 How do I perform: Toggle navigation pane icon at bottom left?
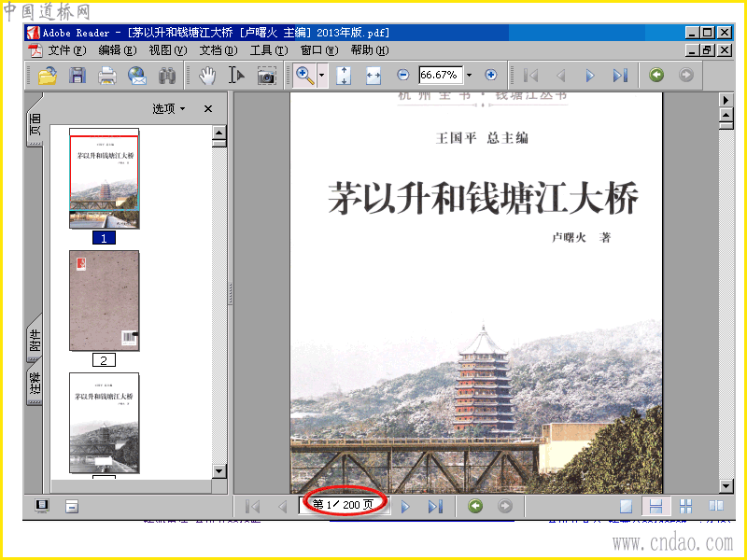click(72, 506)
